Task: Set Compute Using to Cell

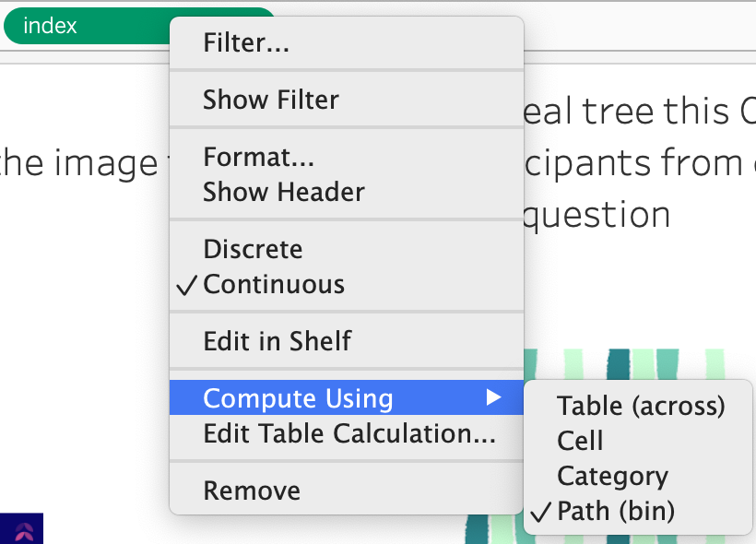Action: click(581, 441)
